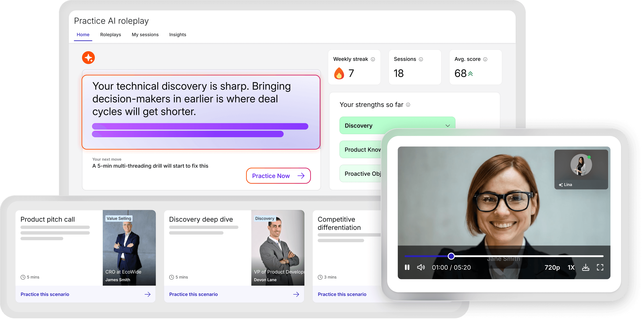
Task: Click the Product pitch call title
Action: (48, 219)
